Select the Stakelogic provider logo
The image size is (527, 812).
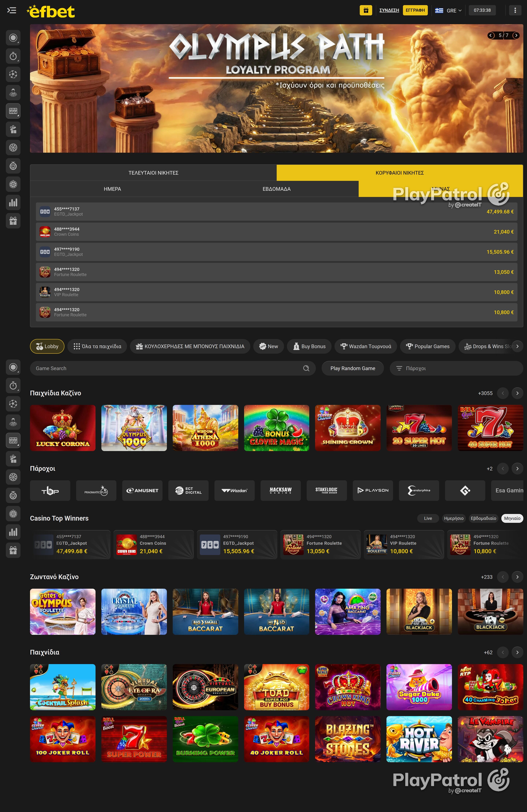click(x=326, y=491)
